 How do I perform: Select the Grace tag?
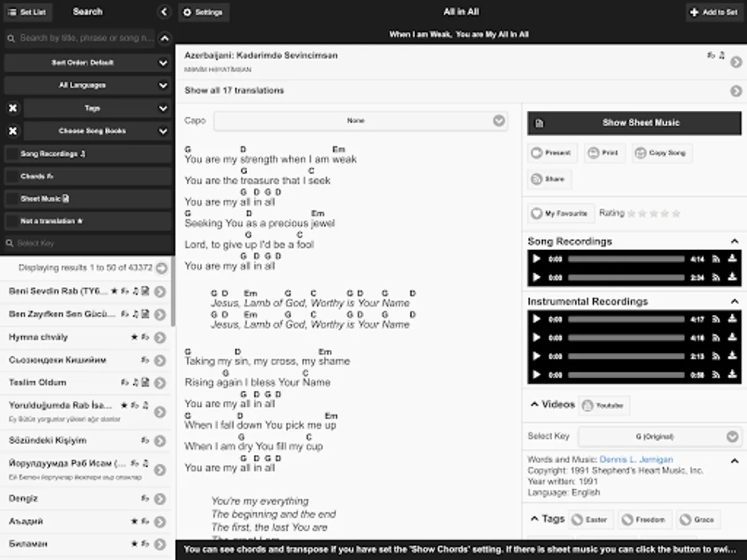pyautogui.click(x=698, y=520)
